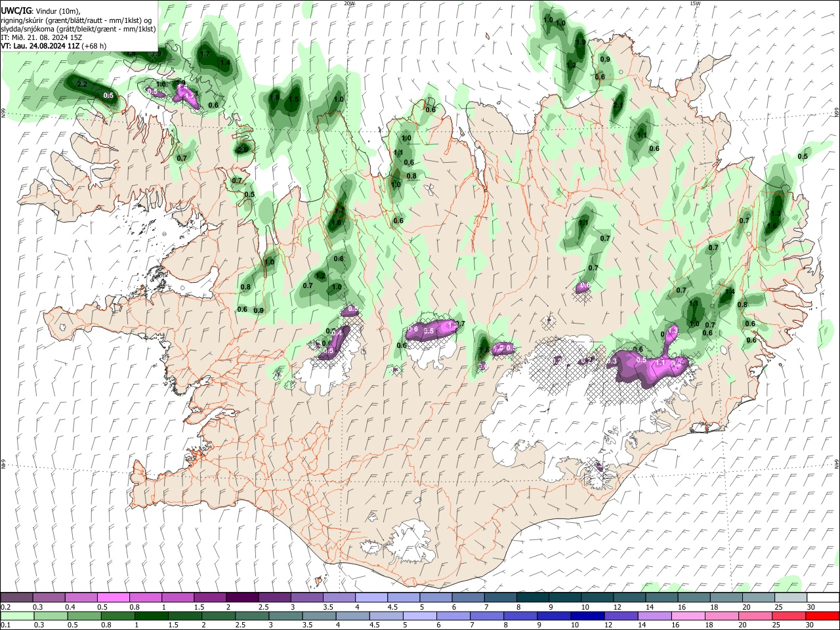The height and width of the screenshot is (630, 840).
Task: Click the '30' label on the lower rain legend
Action: [x=810, y=625]
